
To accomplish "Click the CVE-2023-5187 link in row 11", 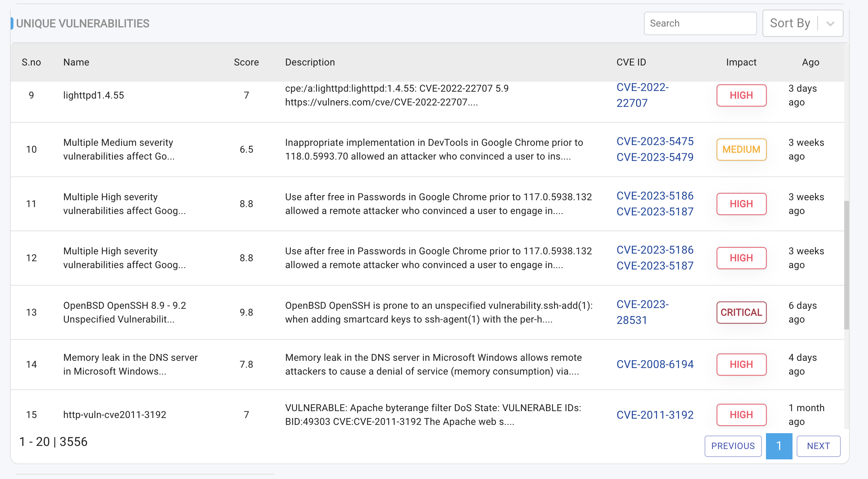I will (x=655, y=212).
